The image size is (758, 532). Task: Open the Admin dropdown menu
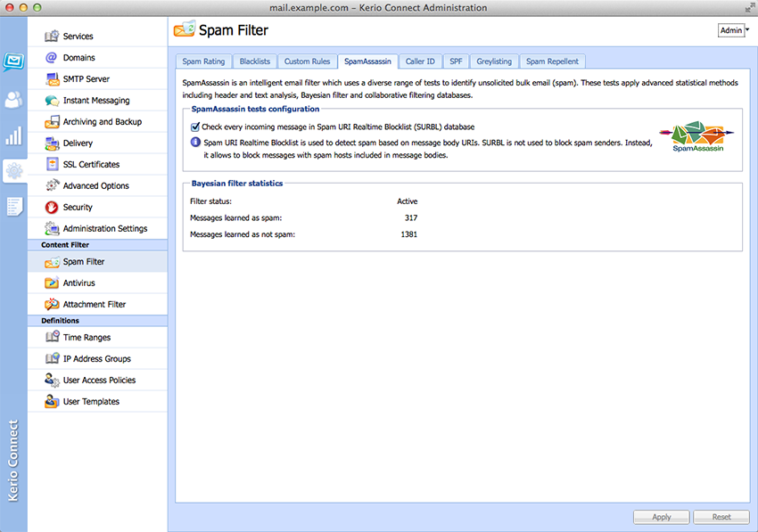[733, 30]
